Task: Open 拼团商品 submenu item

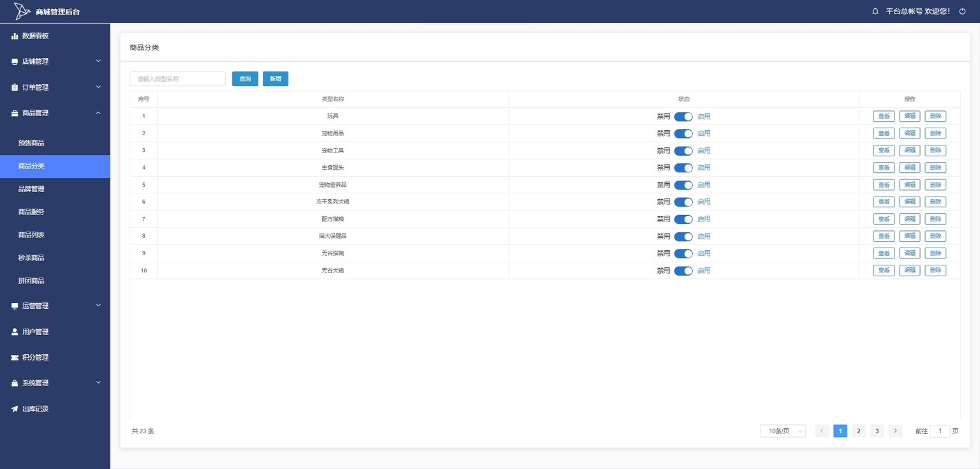Action: click(x=55, y=281)
